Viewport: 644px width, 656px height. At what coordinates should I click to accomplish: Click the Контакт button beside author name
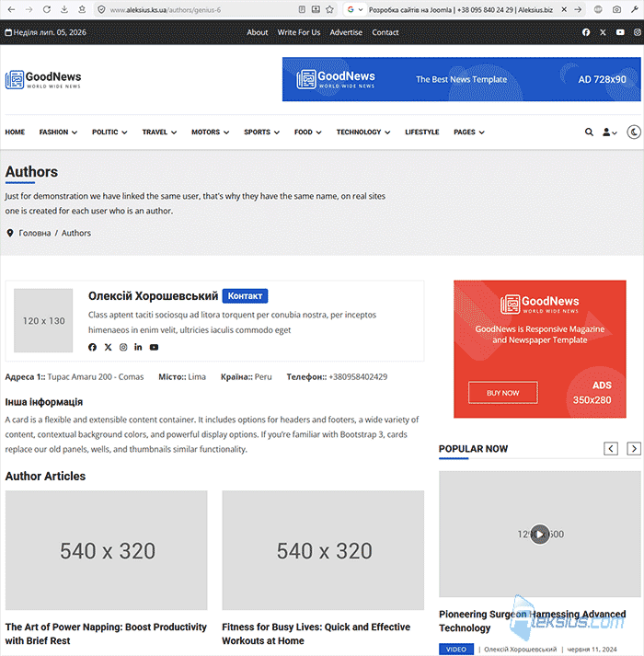click(x=246, y=295)
